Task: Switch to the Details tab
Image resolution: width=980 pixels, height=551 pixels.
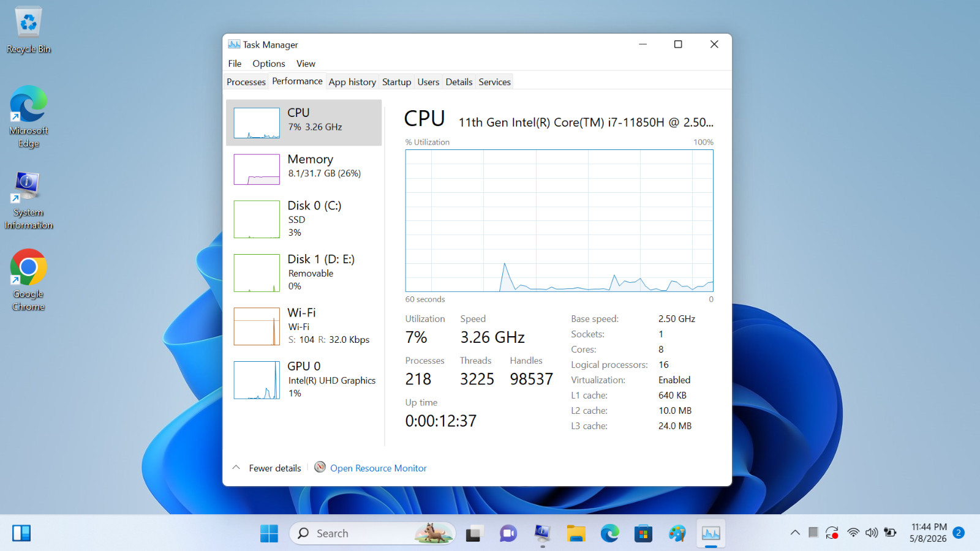Action: point(459,82)
